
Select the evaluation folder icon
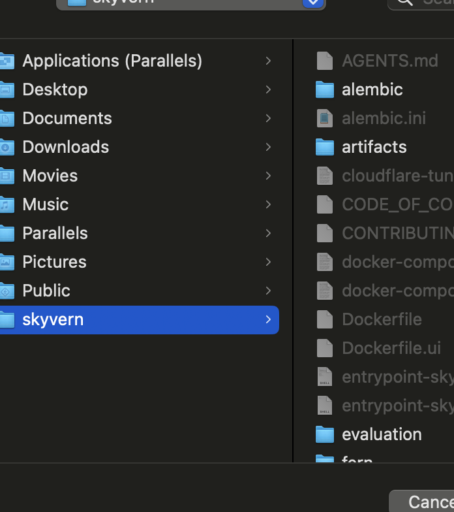(325, 435)
